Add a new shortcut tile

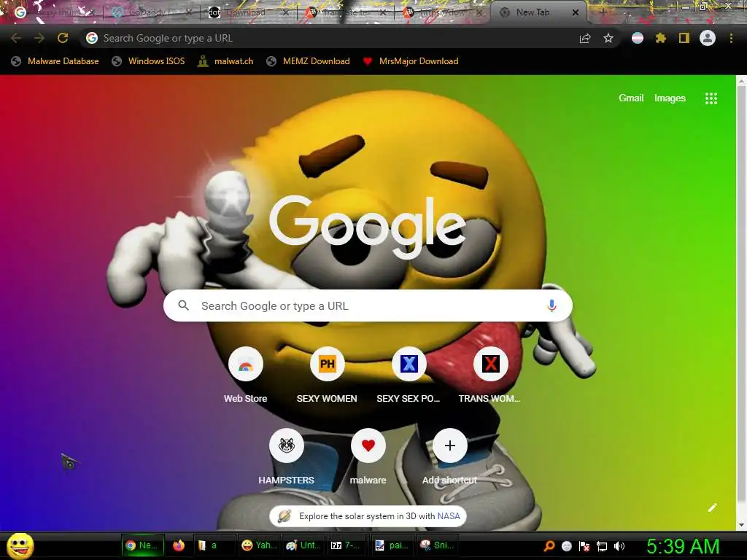tap(449, 457)
